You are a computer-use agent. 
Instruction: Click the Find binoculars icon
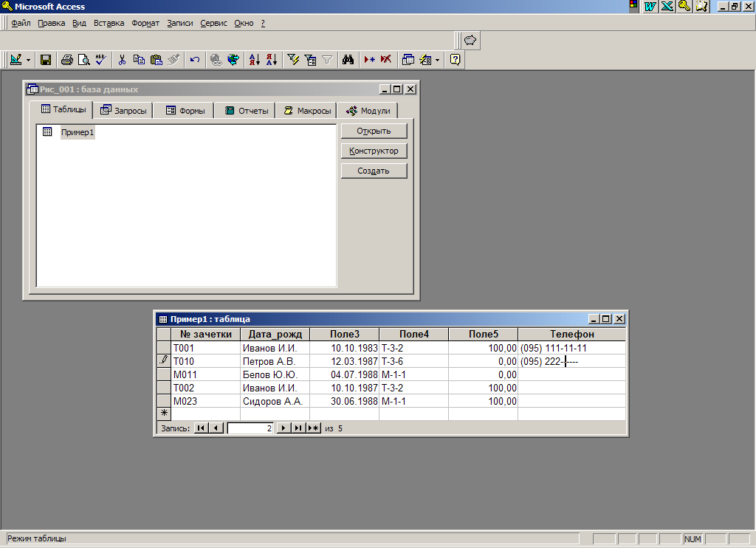tap(348, 60)
